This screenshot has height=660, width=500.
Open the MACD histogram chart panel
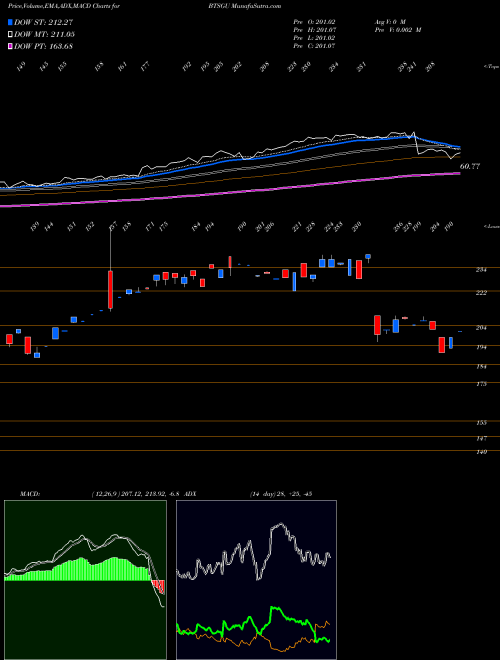[x=85, y=580]
